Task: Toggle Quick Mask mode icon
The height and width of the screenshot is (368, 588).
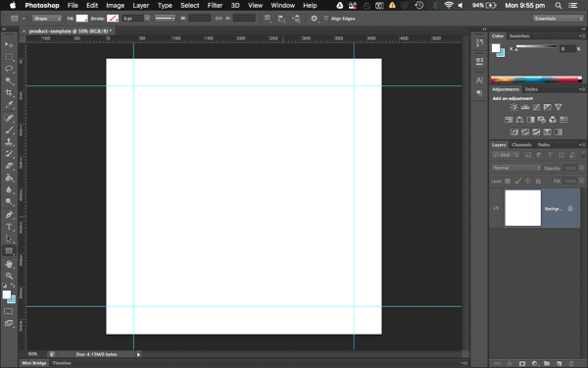Action: (8, 311)
